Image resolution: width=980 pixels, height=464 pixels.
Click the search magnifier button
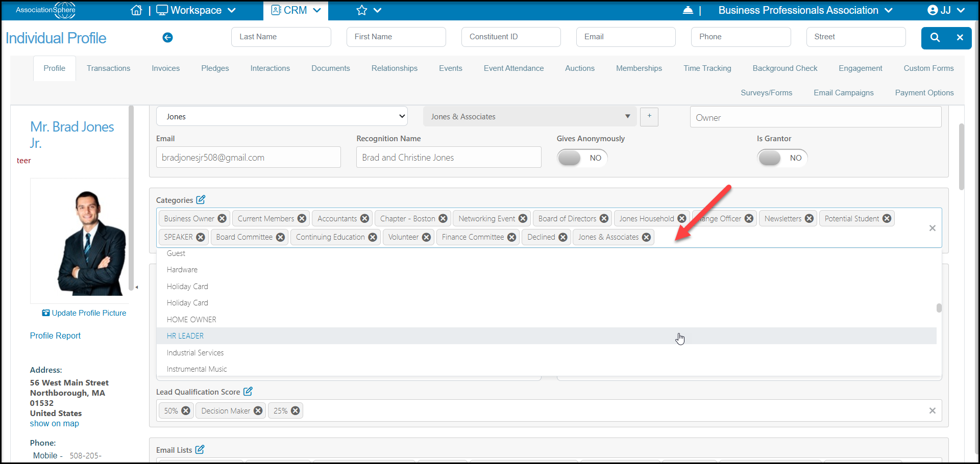[x=935, y=37]
